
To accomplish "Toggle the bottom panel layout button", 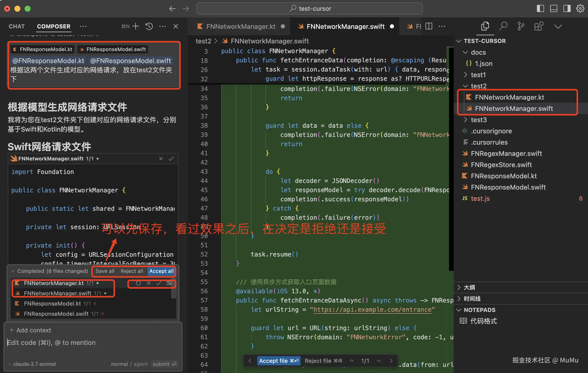I will click(554, 8).
